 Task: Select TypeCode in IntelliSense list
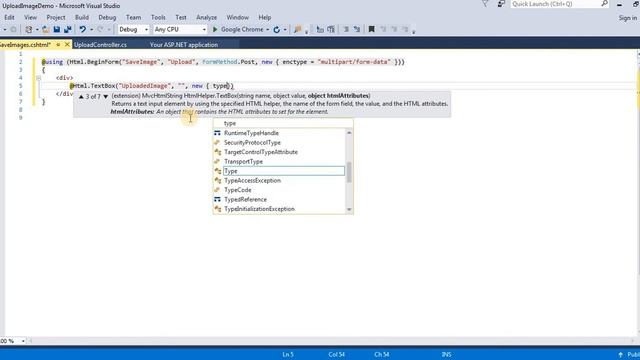pyautogui.click(x=238, y=190)
